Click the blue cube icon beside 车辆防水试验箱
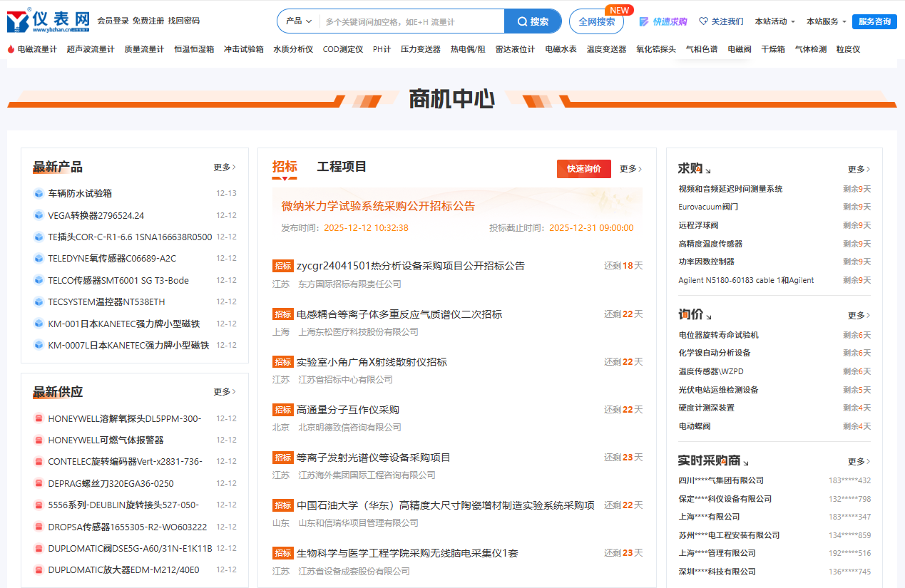Image resolution: width=905 pixels, height=588 pixels. (x=39, y=193)
